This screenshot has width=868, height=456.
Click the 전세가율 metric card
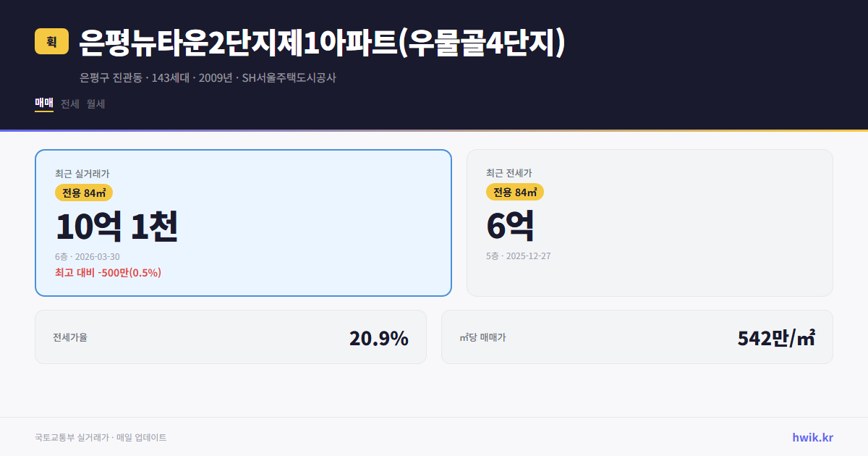(230, 337)
